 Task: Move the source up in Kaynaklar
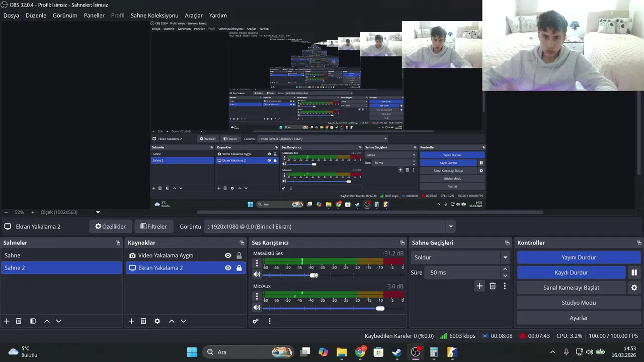(x=172, y=321)
